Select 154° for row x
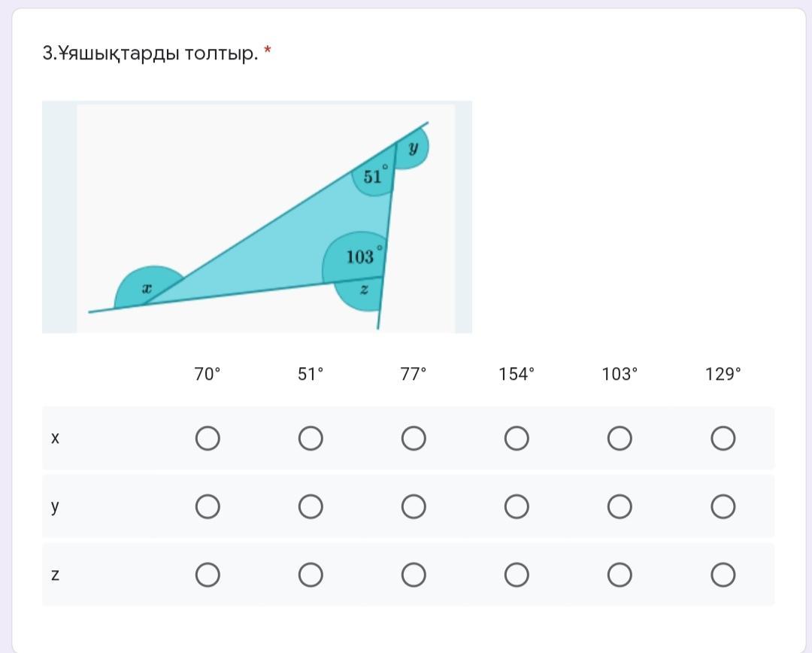 (517, 439)
